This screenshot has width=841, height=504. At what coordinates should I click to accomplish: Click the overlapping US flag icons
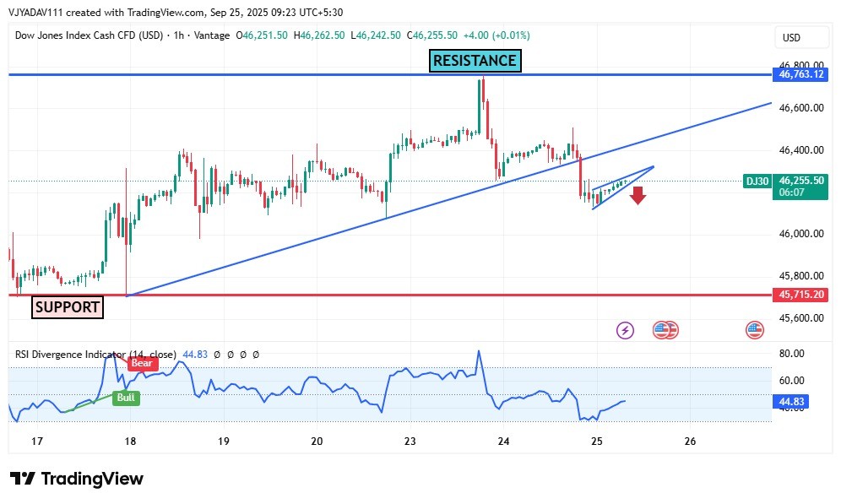tap(665, 330)
